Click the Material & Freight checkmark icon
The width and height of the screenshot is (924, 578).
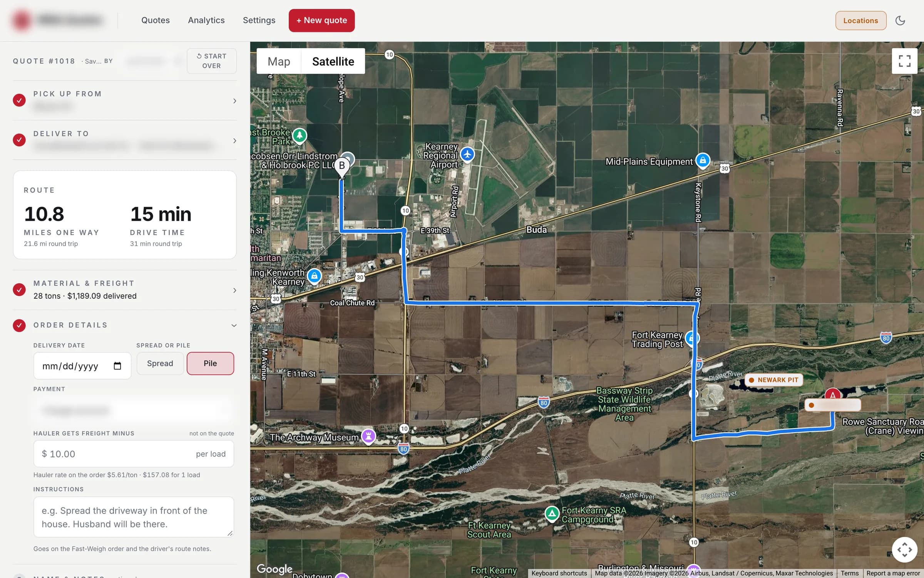pos(19,289)
